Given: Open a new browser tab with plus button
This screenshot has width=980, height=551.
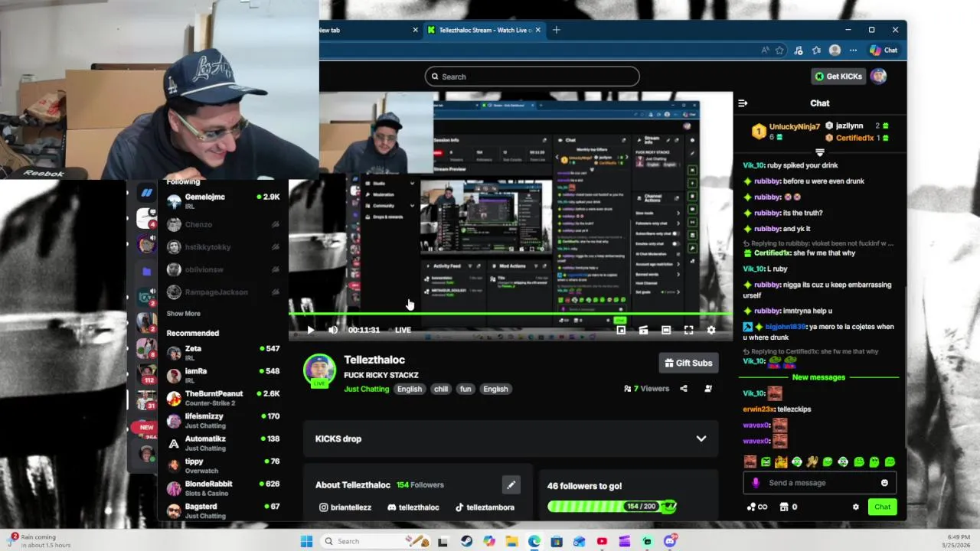Looking at the screenshot, I should click(x=557, y=30).
